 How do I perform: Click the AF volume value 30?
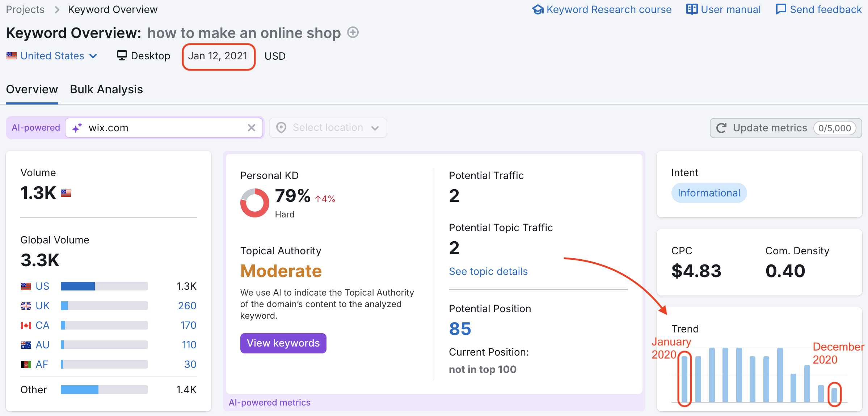tap(190, 364)
